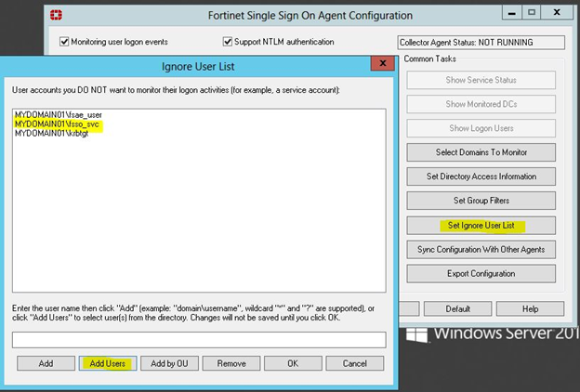Click Remove in Ignore User List
The image size is (580, 392).
[x=231, y=363]
